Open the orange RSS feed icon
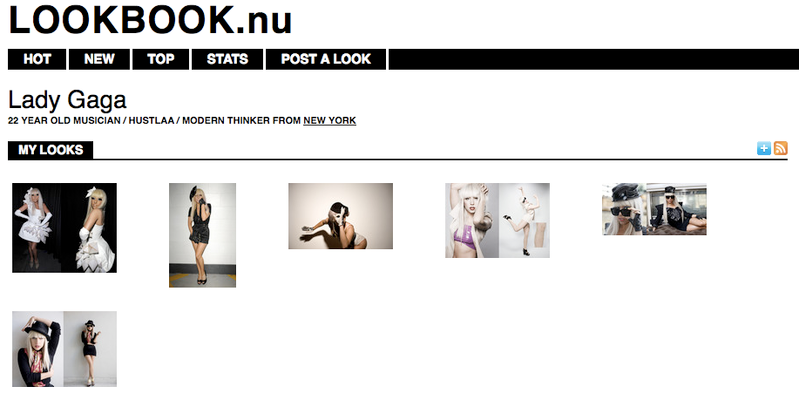 (781, 148)
